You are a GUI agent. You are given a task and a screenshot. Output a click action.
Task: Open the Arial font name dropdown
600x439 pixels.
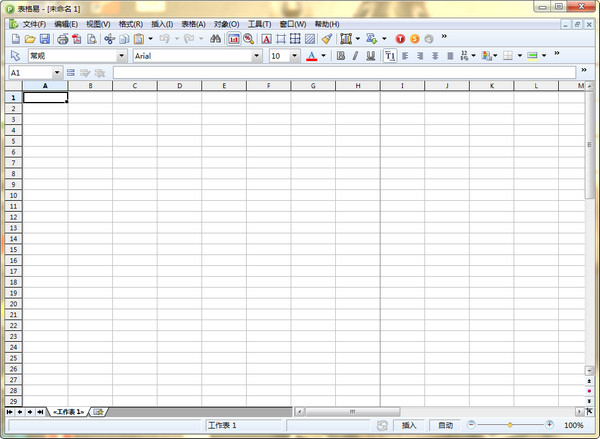click(256, 56)
